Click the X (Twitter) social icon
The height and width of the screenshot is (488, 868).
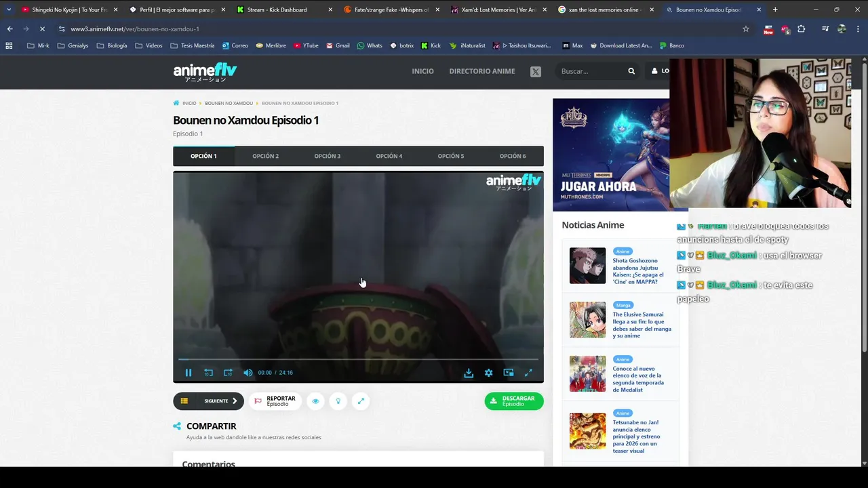[536, 71]
